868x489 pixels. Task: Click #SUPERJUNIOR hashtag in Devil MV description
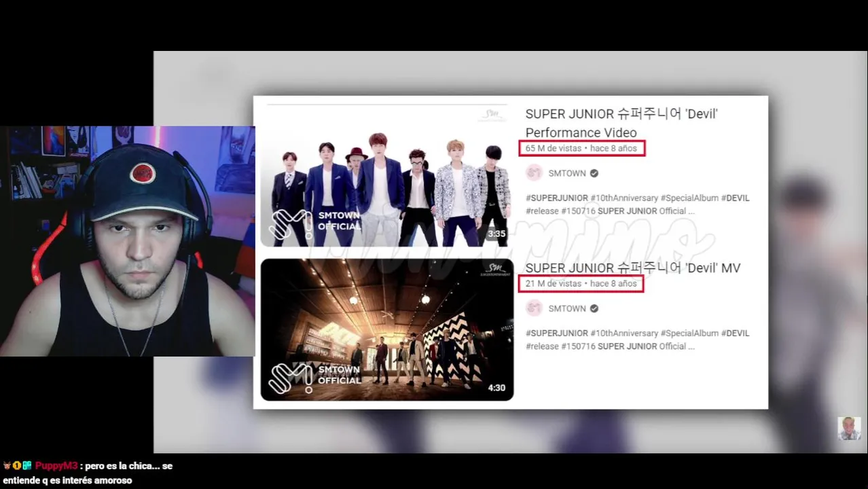(557, 333)
